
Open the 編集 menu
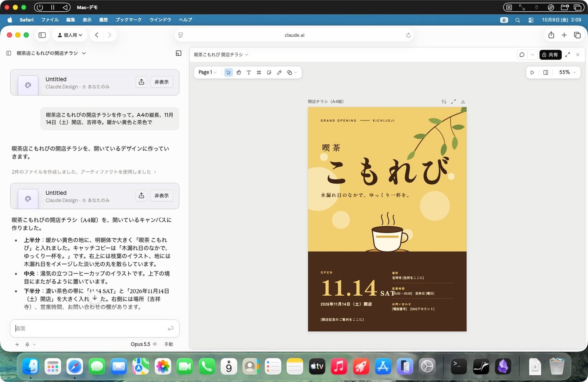pyautogui.click(x=71, y=20)
